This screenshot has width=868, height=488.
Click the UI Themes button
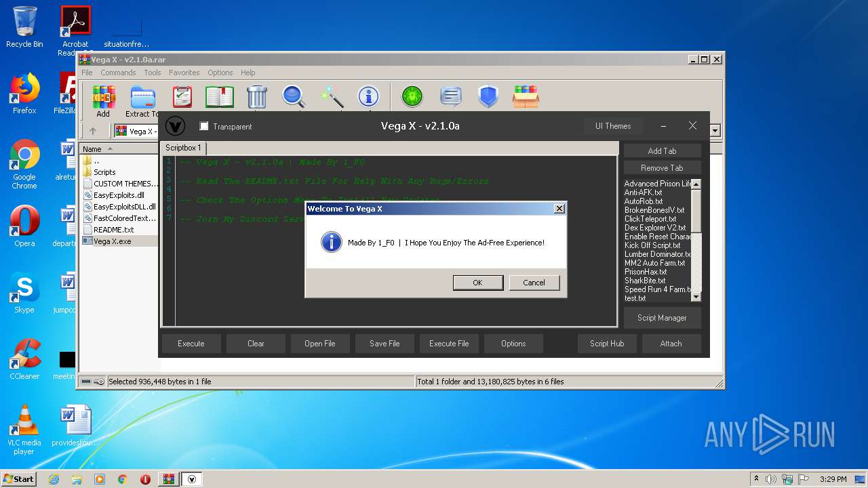point(613,126)
